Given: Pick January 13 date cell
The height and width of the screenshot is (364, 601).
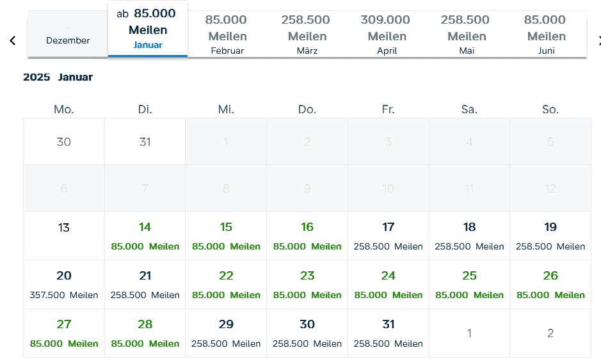Looking at the screenshot, I should pyautogui.click(x=64, y=235).
